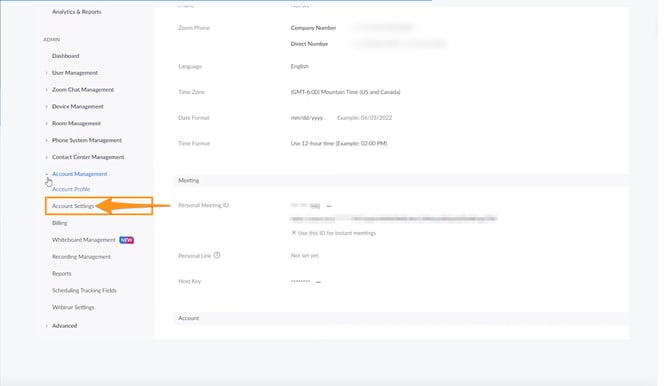Viewport: 670px width, 386px height.
Task: Open Account Profile
Action: click(x=71, y=189)
